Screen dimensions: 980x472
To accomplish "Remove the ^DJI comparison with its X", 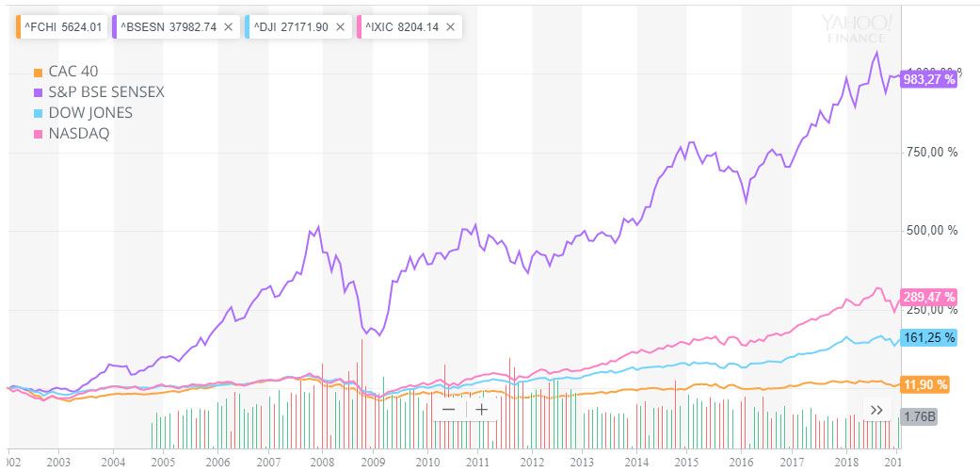I will (x=339, y=27).
